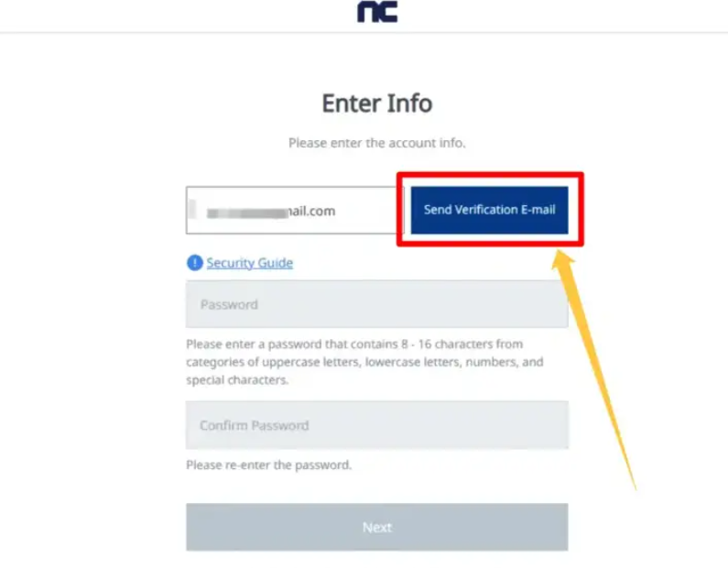Click the NC logo at the top

click(x=376, y=11)
